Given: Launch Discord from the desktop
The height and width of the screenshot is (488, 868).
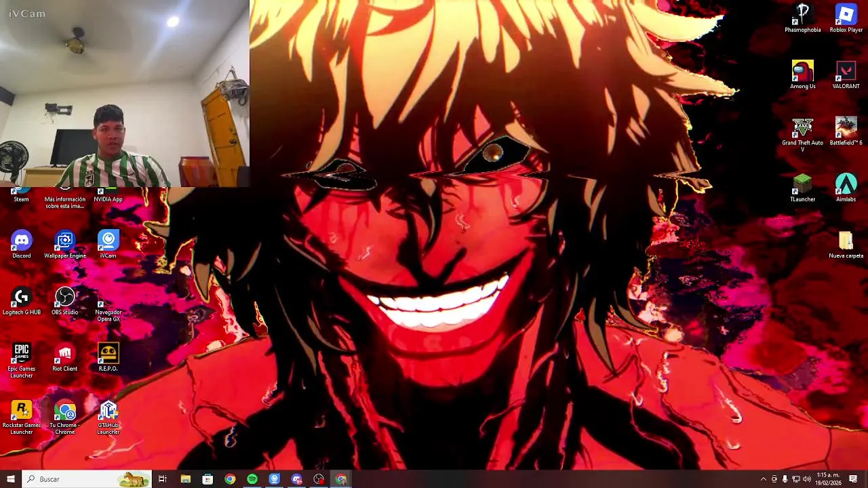Looking at the screenshot, I should (21, 245).
